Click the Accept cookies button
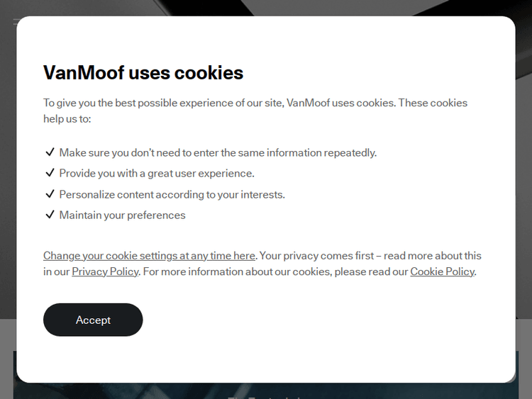 tap(93, 320)
